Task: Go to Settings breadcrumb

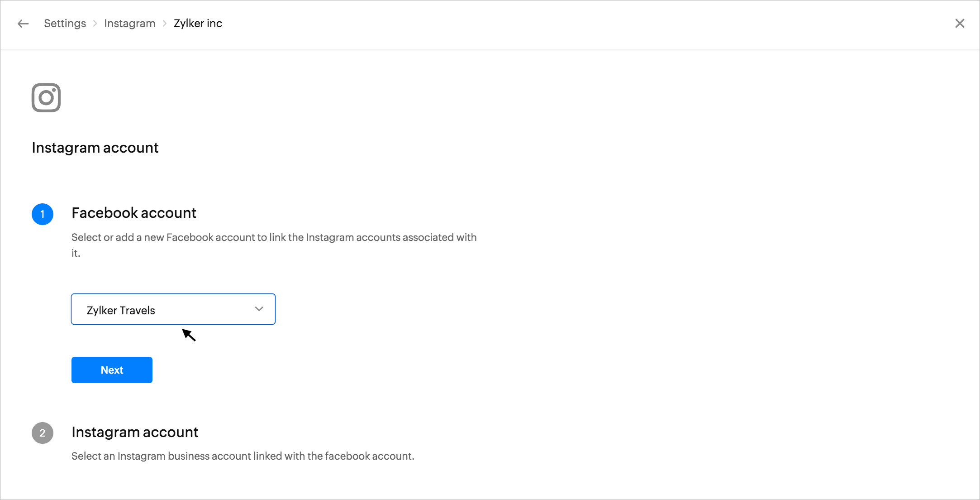Action: 65,24
